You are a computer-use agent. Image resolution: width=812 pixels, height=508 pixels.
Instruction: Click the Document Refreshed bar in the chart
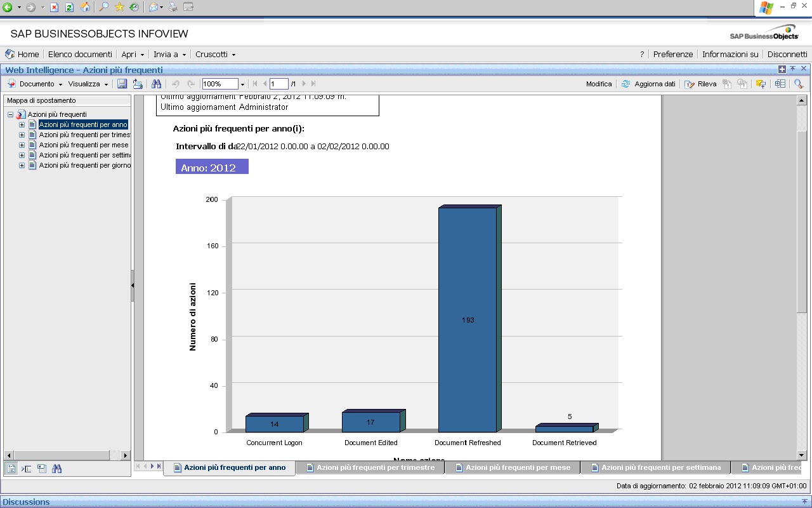click(x=468, y=317)
